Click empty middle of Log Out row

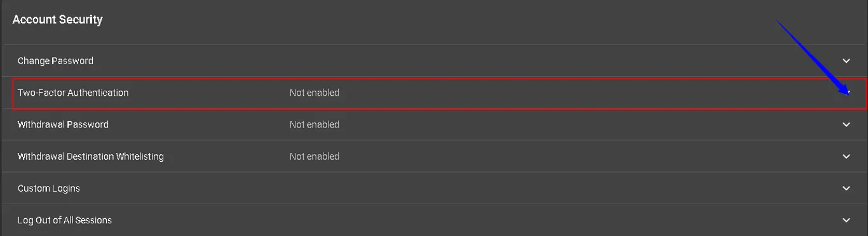point(445,220)
